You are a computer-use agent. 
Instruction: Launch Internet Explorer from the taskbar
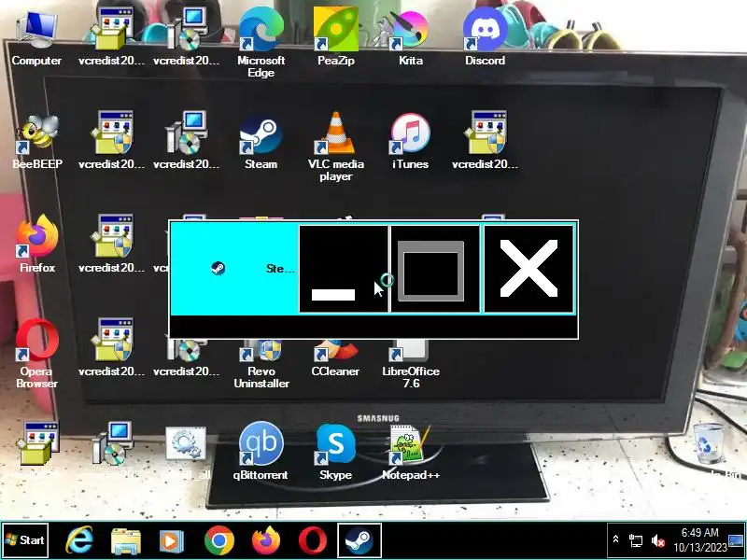click(78, 540)
